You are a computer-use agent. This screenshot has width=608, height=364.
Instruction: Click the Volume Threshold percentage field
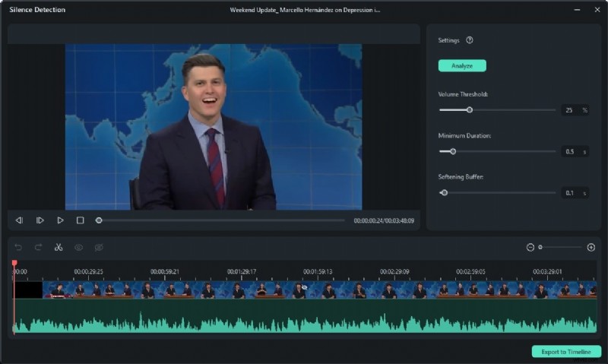570,109
